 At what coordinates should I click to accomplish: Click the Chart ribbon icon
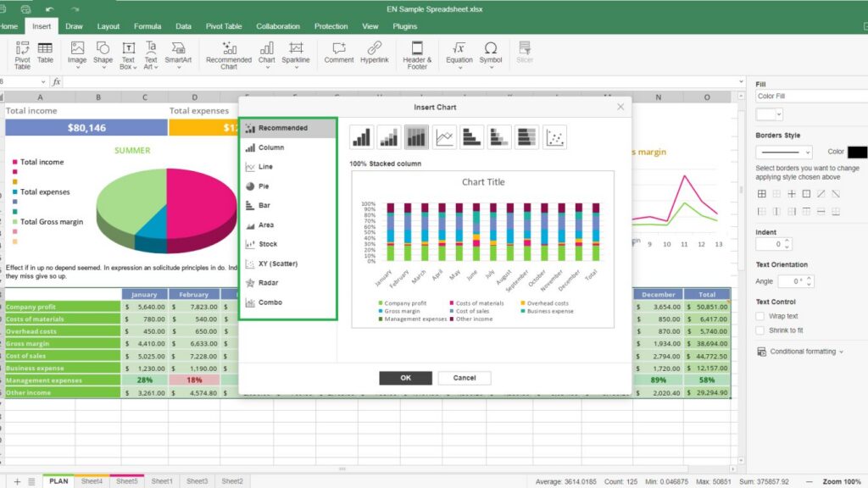(x=267, y=54)
